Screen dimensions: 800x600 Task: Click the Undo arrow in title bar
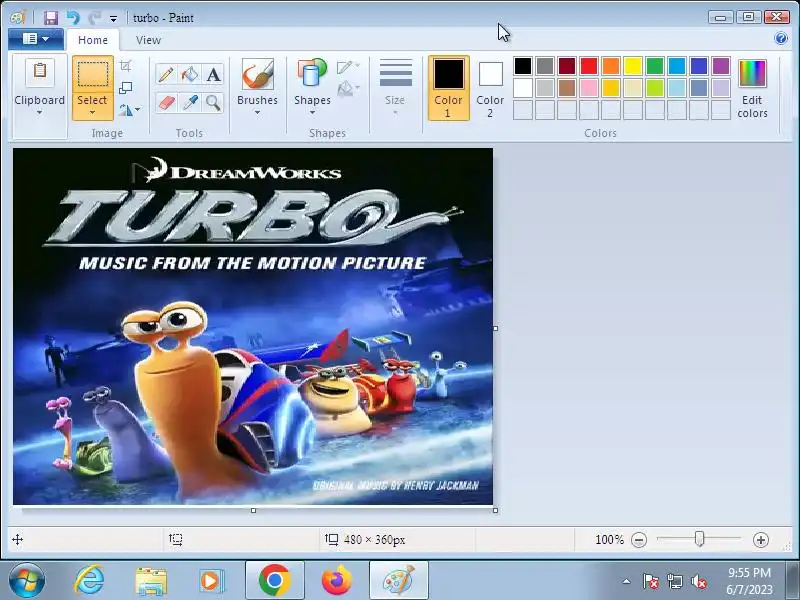73,18
